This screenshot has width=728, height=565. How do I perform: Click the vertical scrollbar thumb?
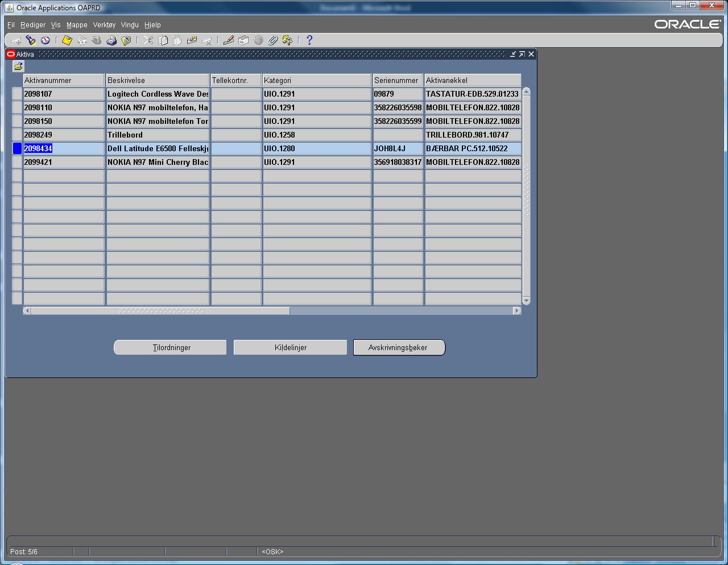tap(526, 196)
